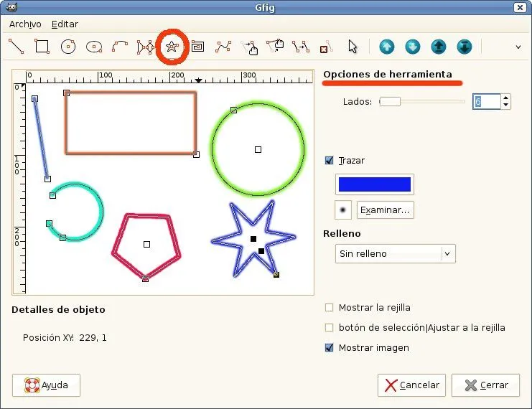Uncheck the Trazar checkbox

point(329,160)
